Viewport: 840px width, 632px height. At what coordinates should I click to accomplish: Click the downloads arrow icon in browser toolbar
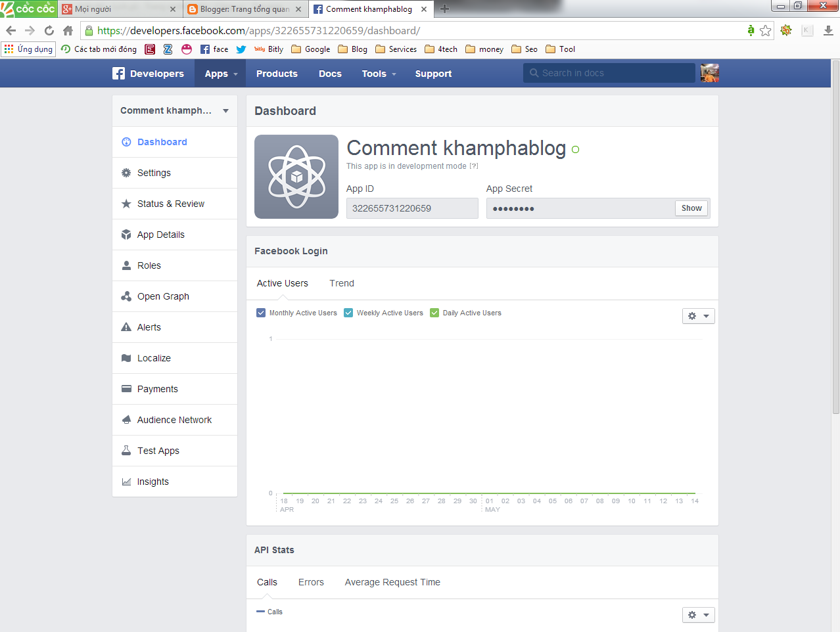828,30
